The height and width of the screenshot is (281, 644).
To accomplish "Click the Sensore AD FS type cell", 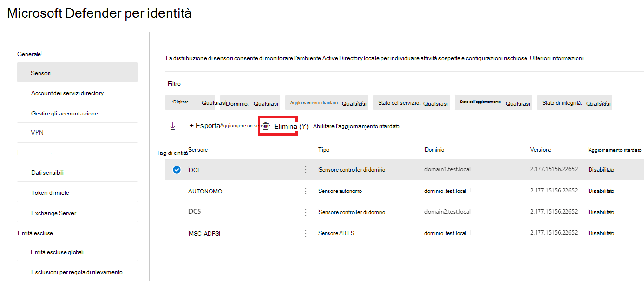I will tap(336, 233).
